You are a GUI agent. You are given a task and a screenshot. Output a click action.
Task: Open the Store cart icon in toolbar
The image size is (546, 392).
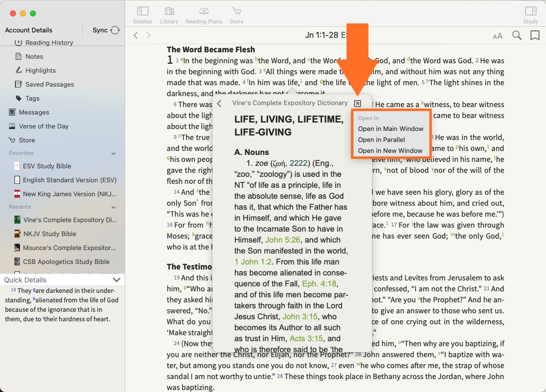[x=236, y=15]
